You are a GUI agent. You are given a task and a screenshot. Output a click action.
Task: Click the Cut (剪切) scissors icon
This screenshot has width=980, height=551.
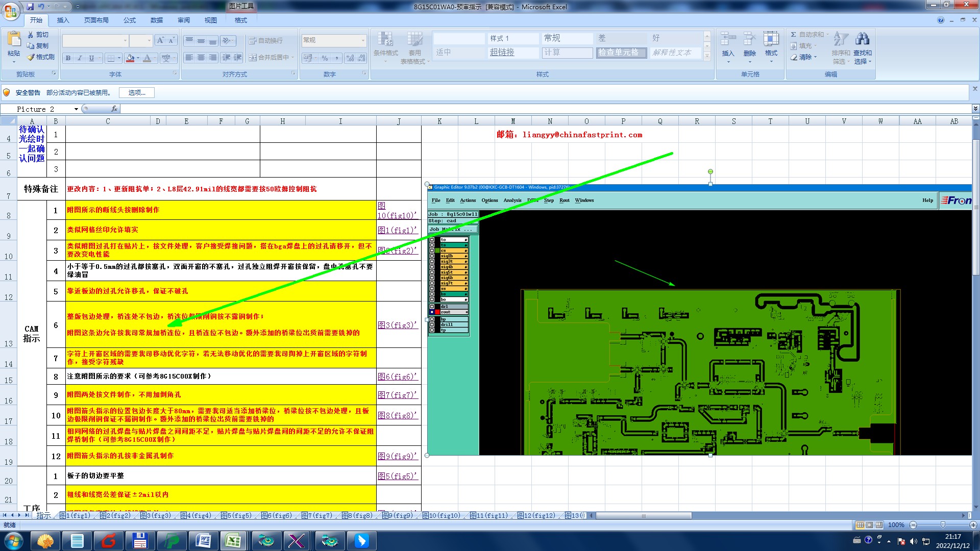(31, 35)
